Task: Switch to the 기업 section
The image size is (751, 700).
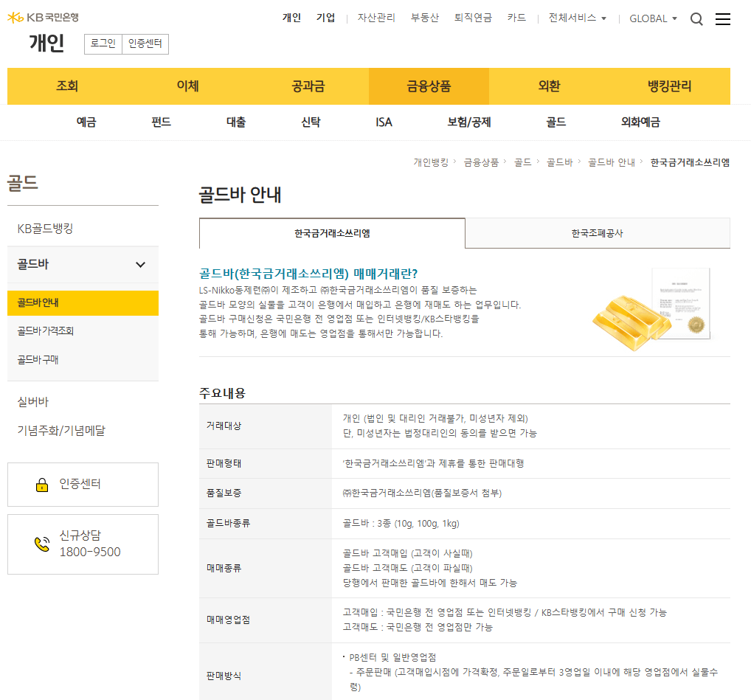Action: (325, 18)
